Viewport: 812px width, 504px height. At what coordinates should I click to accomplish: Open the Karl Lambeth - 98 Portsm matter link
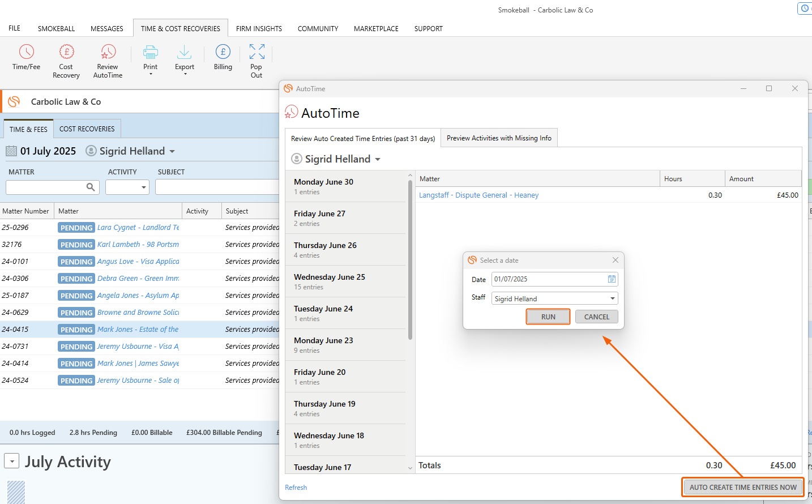[138, 244]
